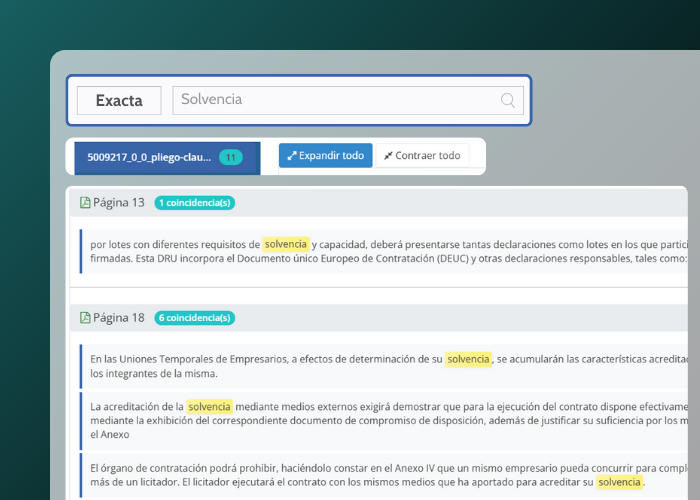This screenshot has height=500, width=700.
Task: Click the 1 coincidencia(s) badge
Action: tap(194, 203)
